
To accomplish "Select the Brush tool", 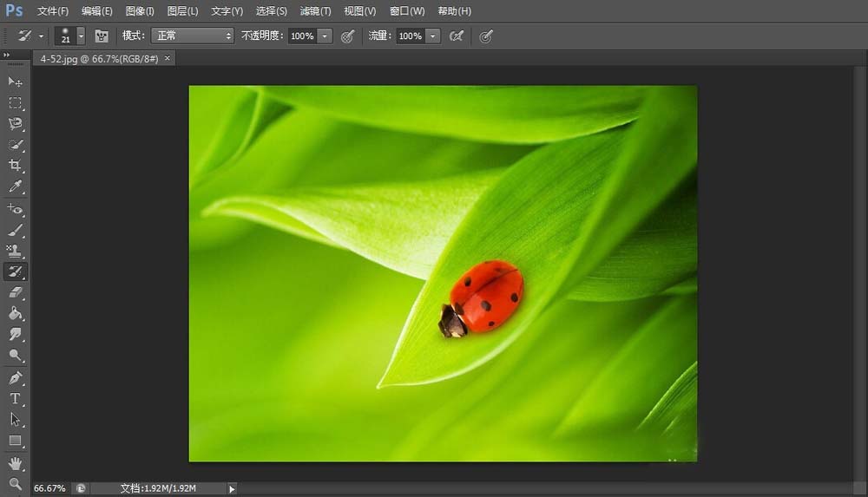I will click(15, 230).
